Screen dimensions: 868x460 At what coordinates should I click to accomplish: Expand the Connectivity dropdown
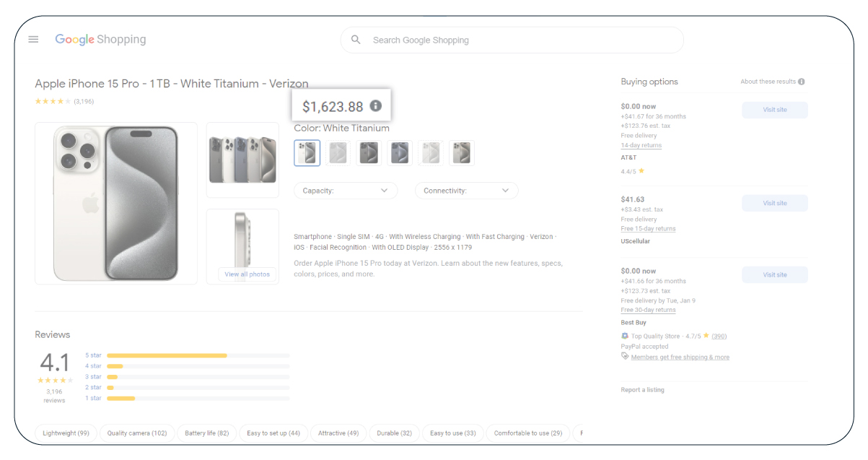pyautogui.click(x=466, y=191)
